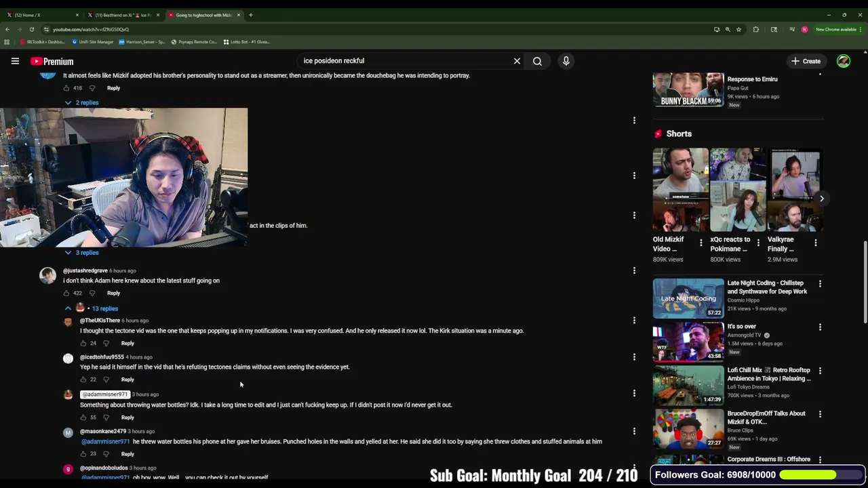Screen dimensions: 868x488
Task: Open options for It's so over video
Action: tap(820, 327)
